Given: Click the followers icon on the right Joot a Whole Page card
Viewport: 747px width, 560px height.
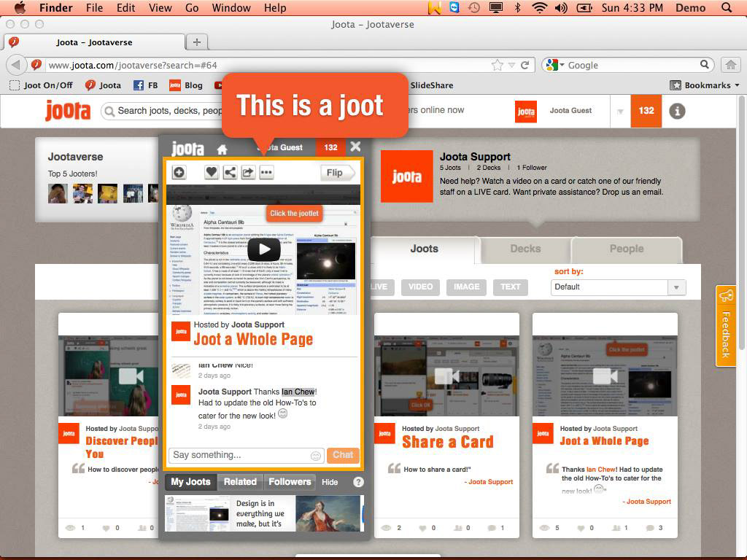Looking at the screenshot, I should pos(616,528).
